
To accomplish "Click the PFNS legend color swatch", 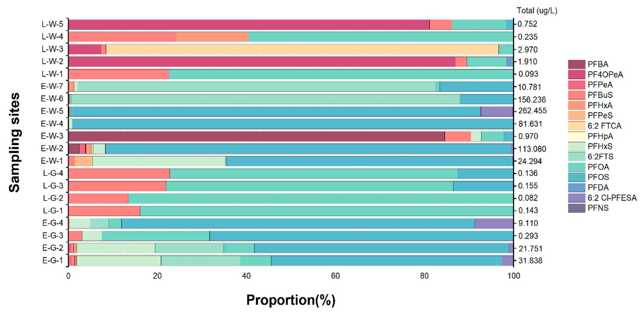I will coord(576,208).
